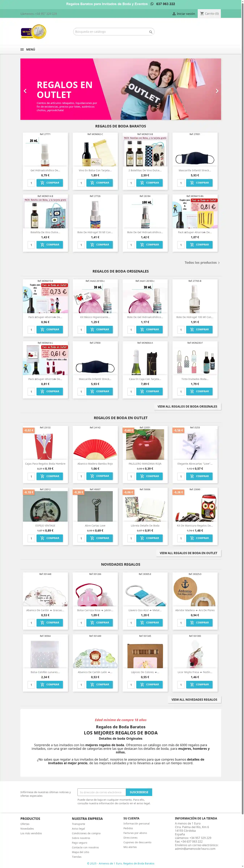Show the next banner slide arrow
This screenshot has height=868, width=244.
(217, 91)
